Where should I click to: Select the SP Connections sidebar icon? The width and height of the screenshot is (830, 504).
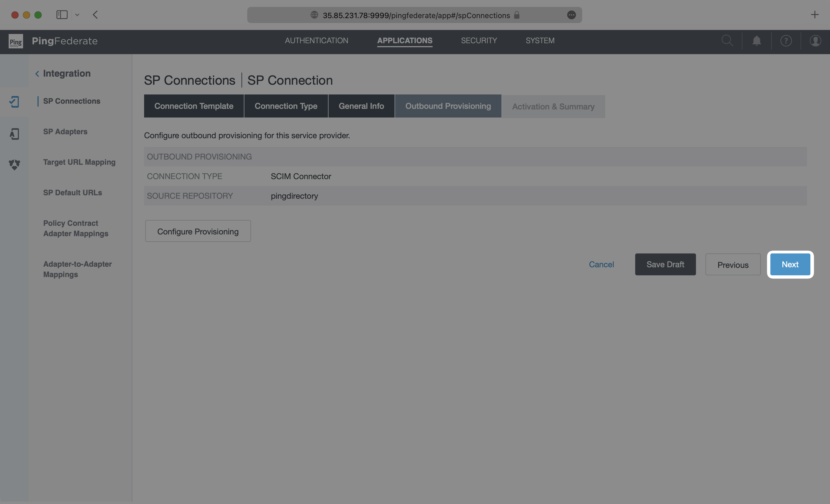pos(14,101)
